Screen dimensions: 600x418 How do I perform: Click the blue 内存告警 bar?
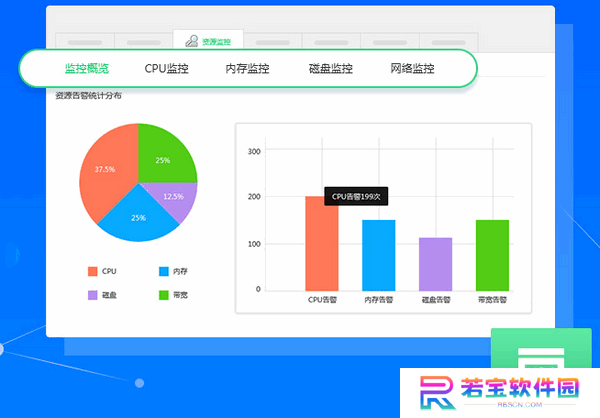(379, 255)
